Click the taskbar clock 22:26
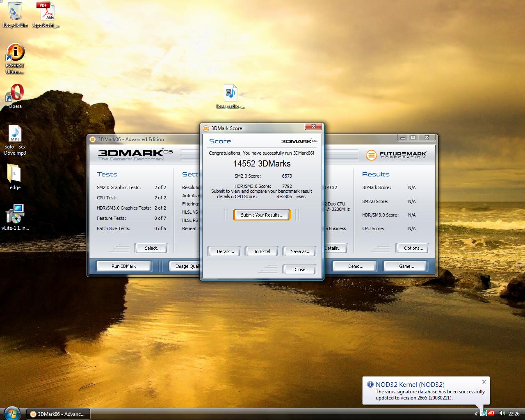 click(x=514, y=413)
